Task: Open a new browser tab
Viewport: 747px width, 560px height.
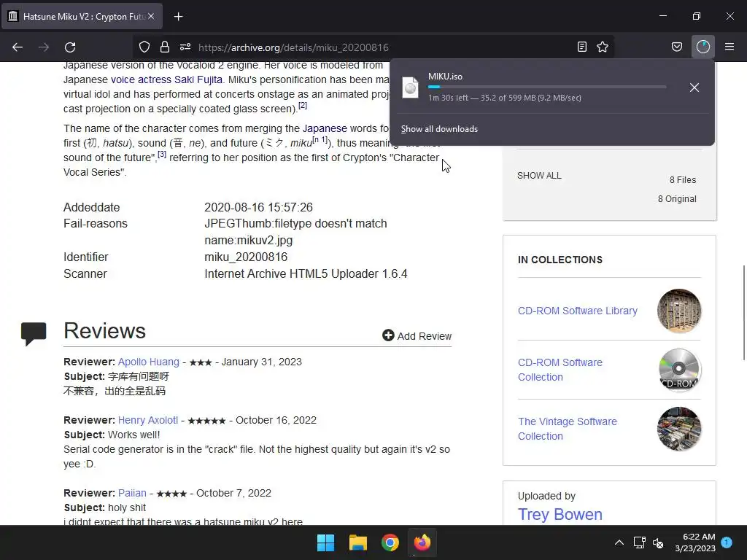Action: (x=178, y=17)
